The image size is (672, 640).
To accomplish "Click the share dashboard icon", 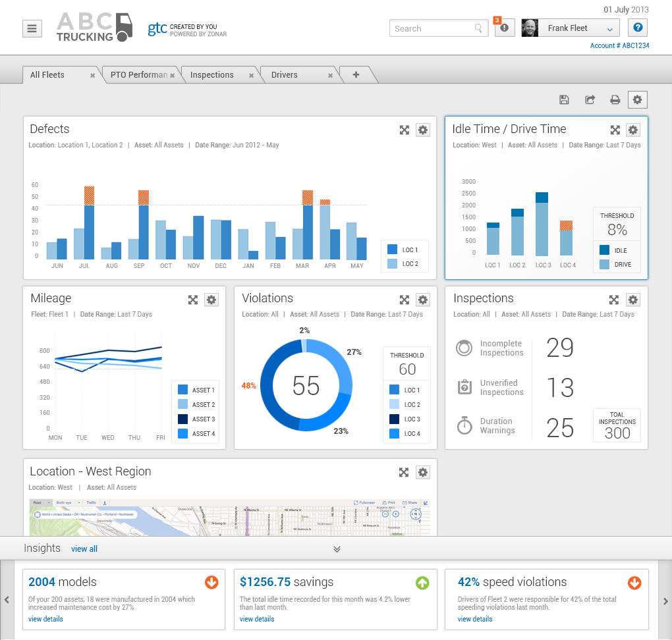I will click(x=590, y=99).
